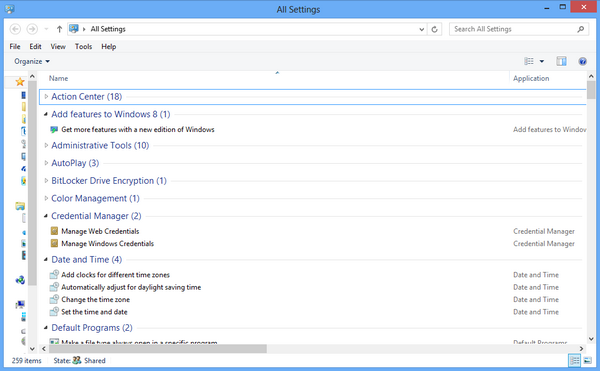Screen dimensions: 600x371
Task: Click the main list vertical scrollbar down arrow
Action: click(x=591, y=338)
